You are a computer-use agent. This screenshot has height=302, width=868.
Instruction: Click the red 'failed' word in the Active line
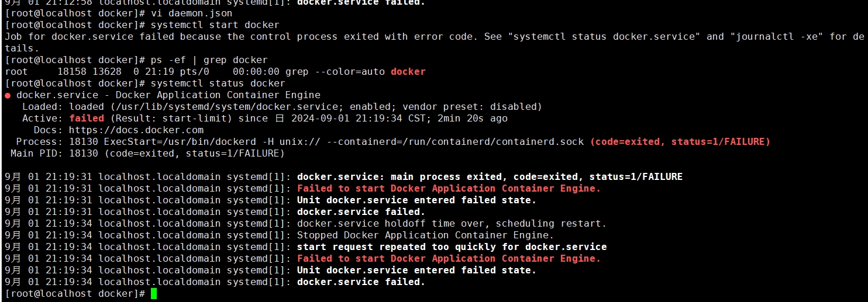[87, 118]
